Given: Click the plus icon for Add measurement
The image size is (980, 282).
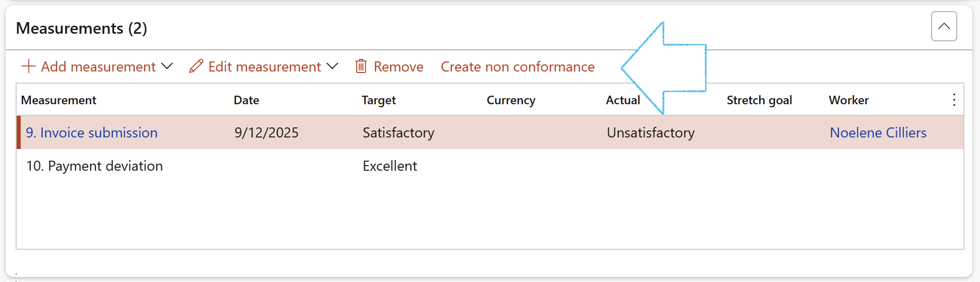Looking at the screenshot, I should tap(29, 66).
